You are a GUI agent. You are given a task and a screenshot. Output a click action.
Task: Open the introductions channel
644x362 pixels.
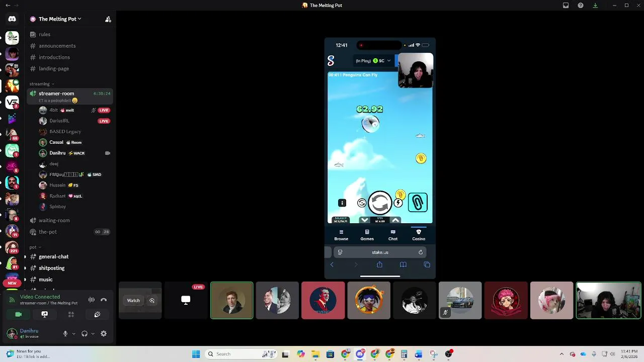tap(69, 57)
